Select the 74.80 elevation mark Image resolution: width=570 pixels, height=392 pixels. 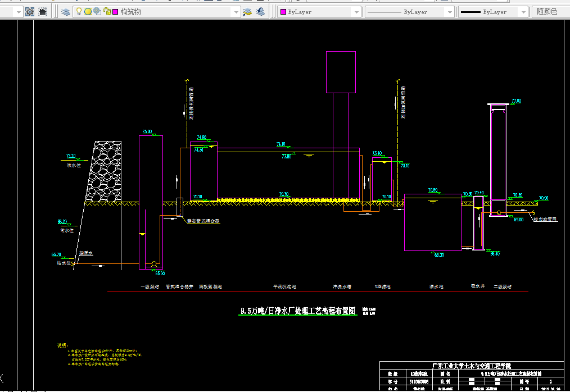click(202, 138)
